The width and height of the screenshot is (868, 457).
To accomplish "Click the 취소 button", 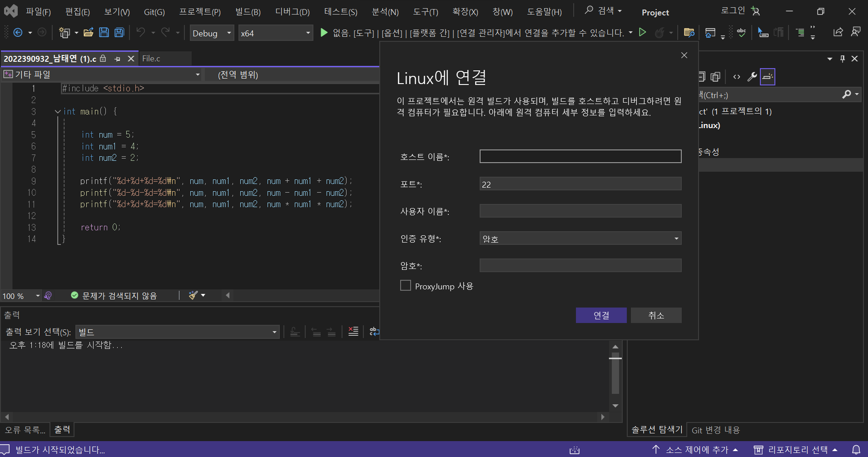I will click(656, 315).
